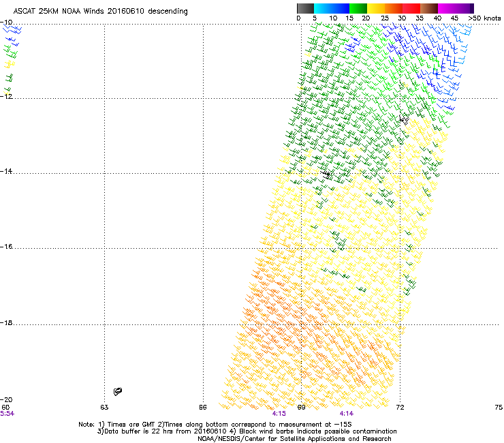Click the '-12' latitude label
Viewport: 504px width, 443px height.
(6, 96)
